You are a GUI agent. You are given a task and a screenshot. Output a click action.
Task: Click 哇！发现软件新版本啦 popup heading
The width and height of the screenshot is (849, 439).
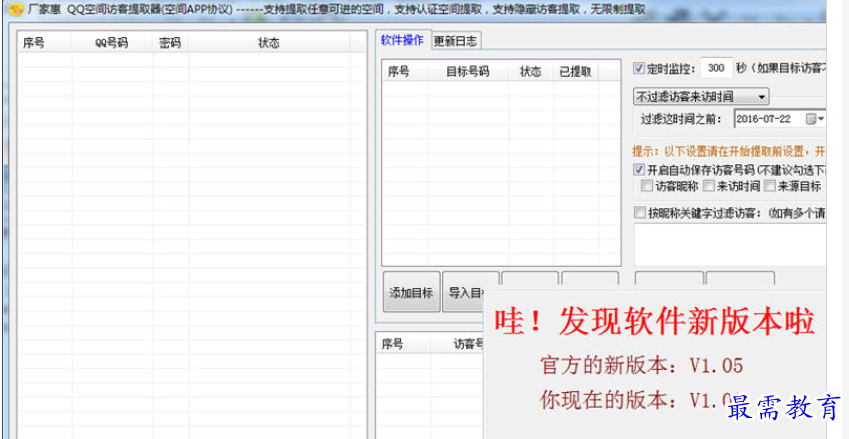tap(654, 322)
